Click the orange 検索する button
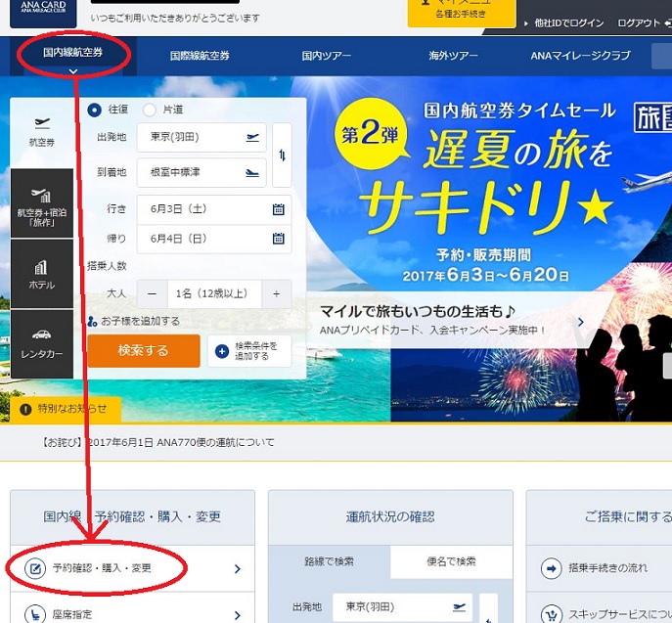Screen dimensions: 672x623 coord(144,351)
